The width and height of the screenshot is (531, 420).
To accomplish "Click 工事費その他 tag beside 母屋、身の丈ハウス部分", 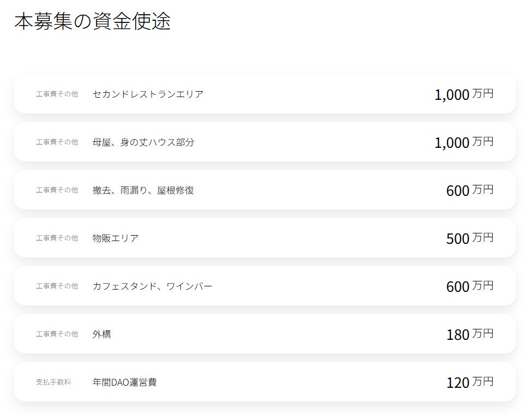I will pos(57,142).
